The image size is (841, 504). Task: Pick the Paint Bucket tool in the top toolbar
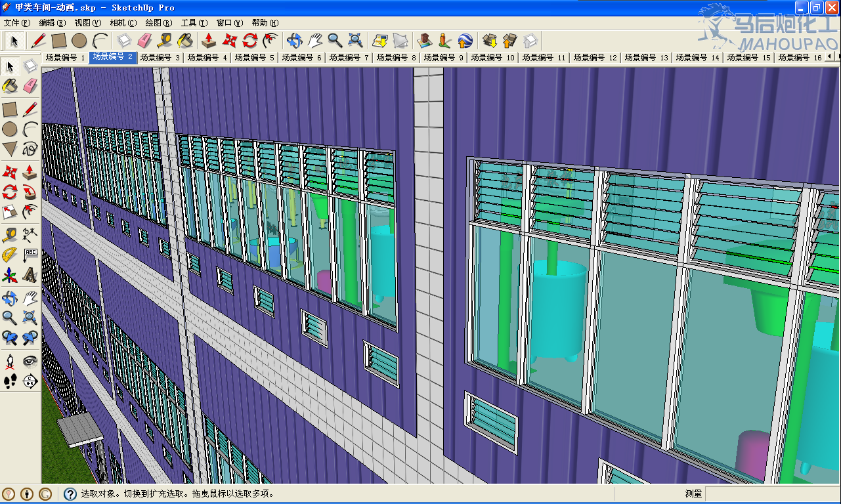tap(186, 41)
